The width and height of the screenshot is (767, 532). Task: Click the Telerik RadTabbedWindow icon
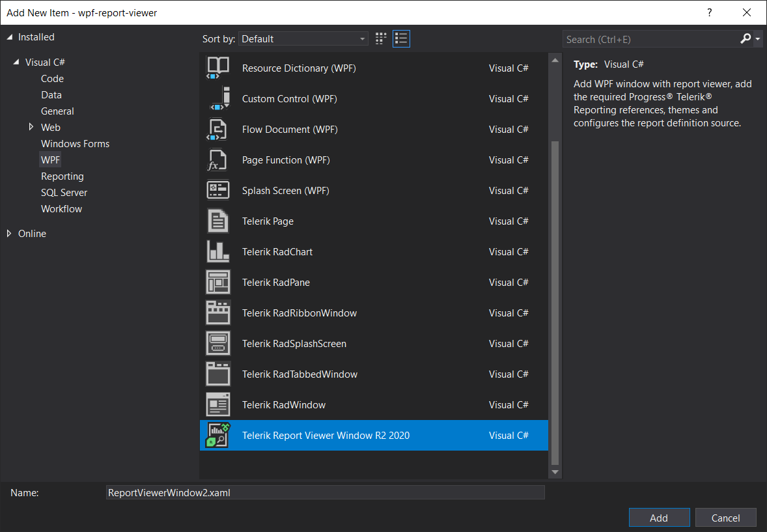point(218,374)
